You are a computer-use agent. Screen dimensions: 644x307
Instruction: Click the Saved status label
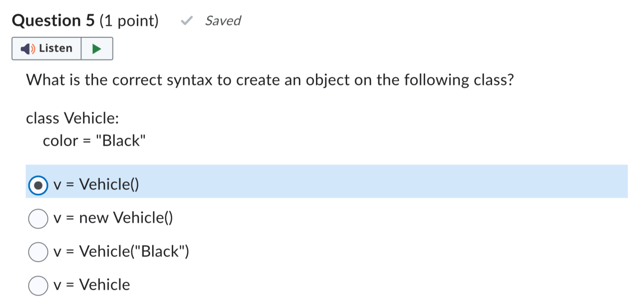point(223,20)
